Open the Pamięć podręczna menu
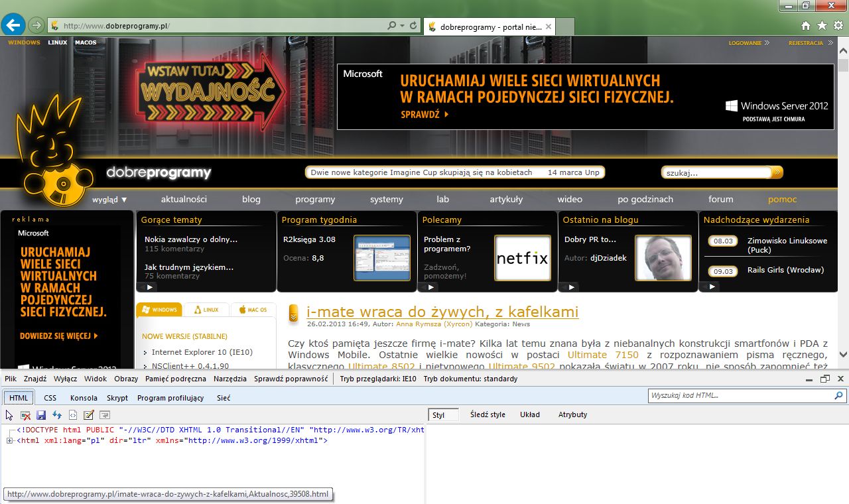The image size is (849, 504). tap(176, 379)
